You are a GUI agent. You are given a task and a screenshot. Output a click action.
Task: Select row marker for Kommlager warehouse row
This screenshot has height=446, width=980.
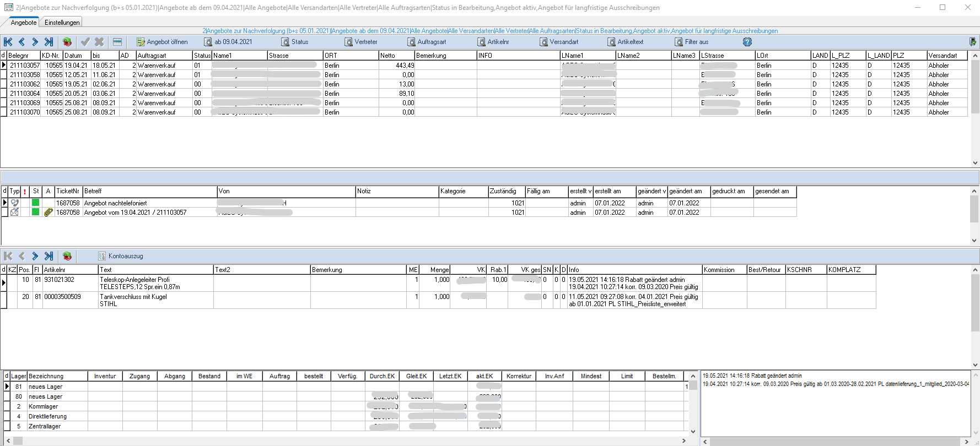(x=7, y=406)
